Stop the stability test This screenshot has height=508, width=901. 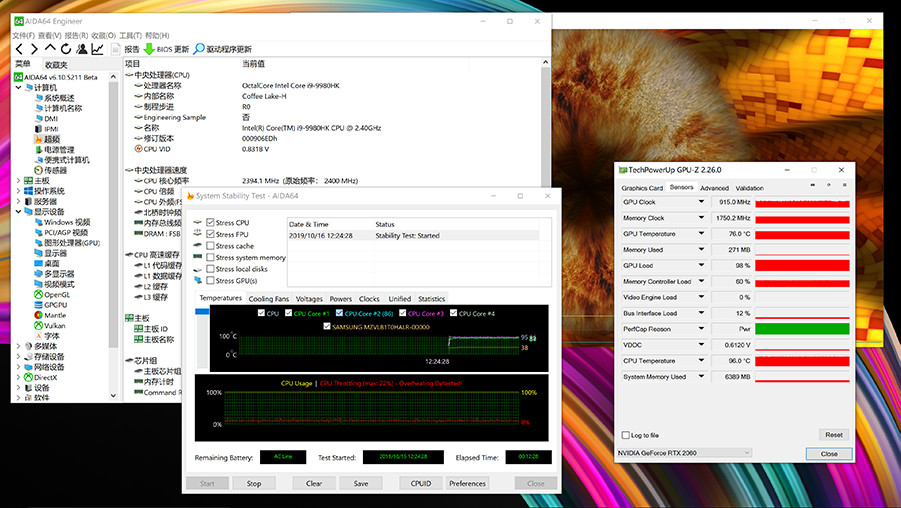(x=254, y=483)
